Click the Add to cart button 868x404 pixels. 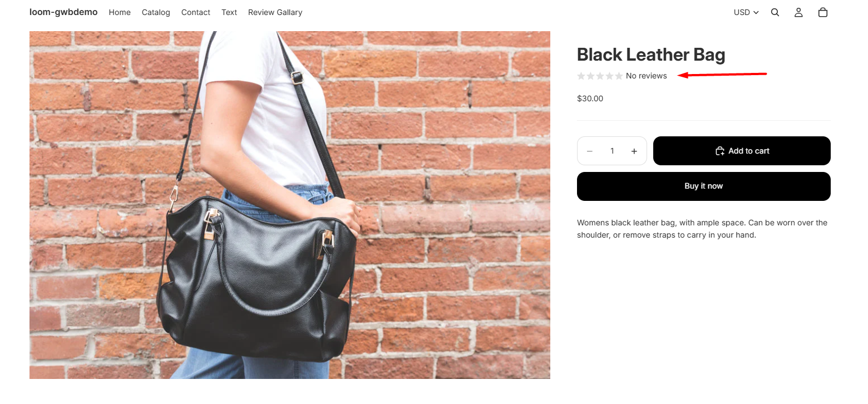[x=742, y=151]
